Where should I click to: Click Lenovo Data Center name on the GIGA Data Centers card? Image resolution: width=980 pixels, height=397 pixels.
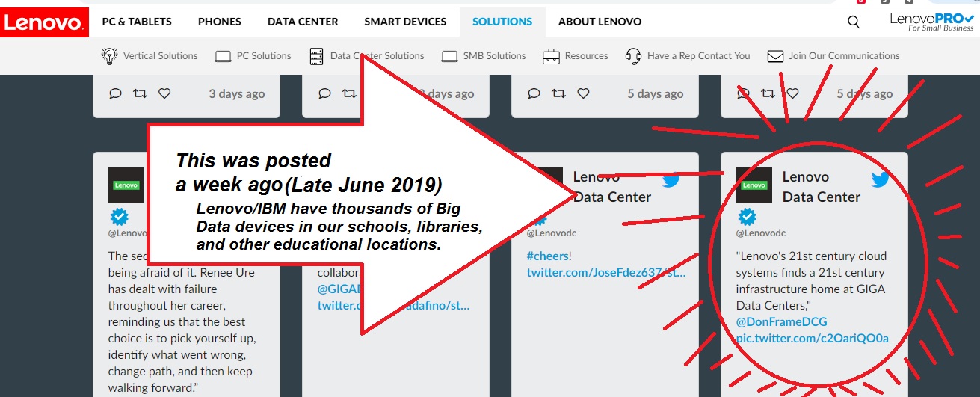click(x=822, y=187)
